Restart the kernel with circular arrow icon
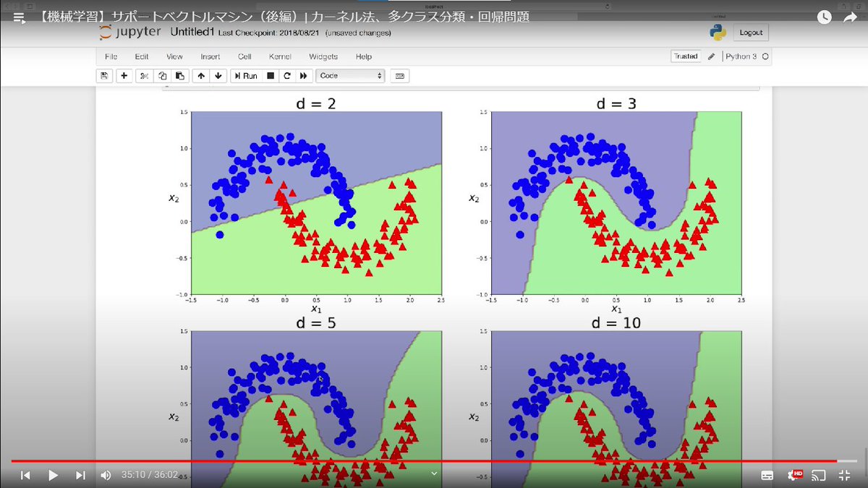The image size is (868, 488). coord(287,75)
